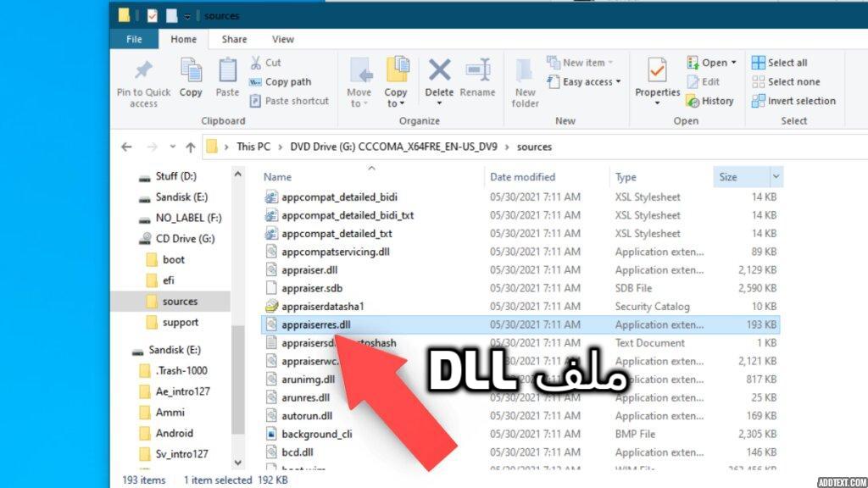The image size is (868, 488).
Task: Click Edit in the Open group
Action: (703, 82)
